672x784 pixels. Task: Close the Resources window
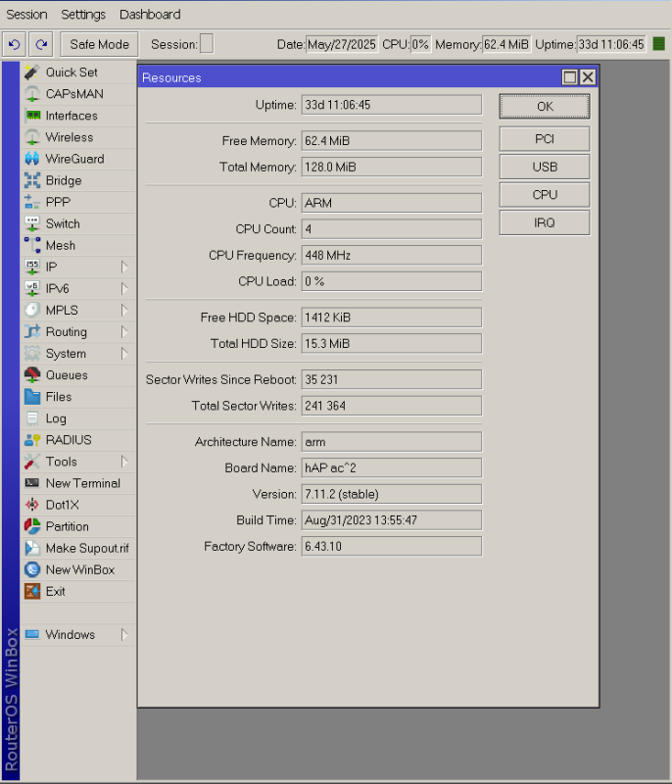(x=588, y=77)
